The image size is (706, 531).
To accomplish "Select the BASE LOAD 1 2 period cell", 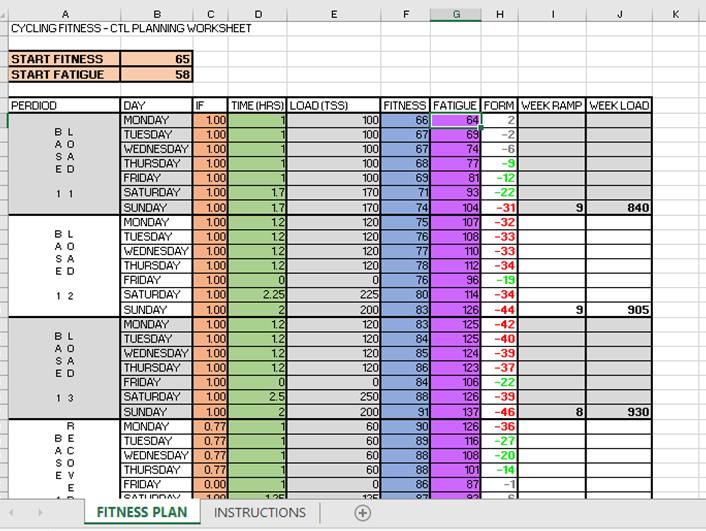I will (64, 266).
